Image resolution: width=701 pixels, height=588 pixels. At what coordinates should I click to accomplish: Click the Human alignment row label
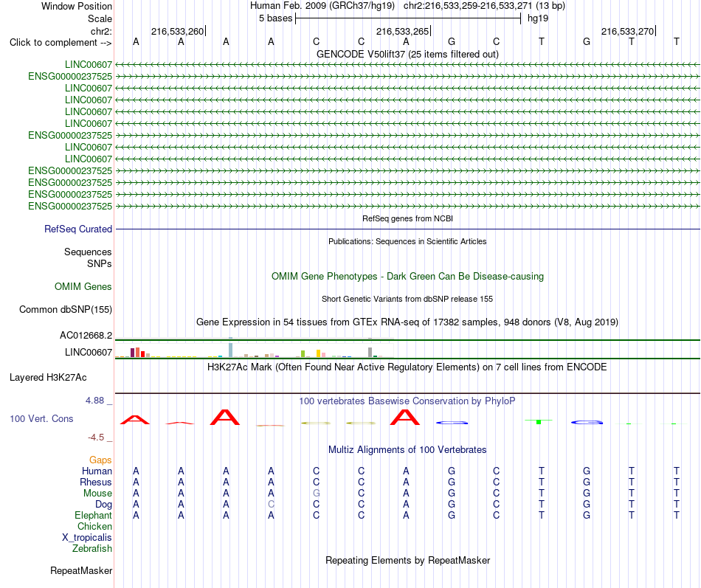[x=97, y=471]
